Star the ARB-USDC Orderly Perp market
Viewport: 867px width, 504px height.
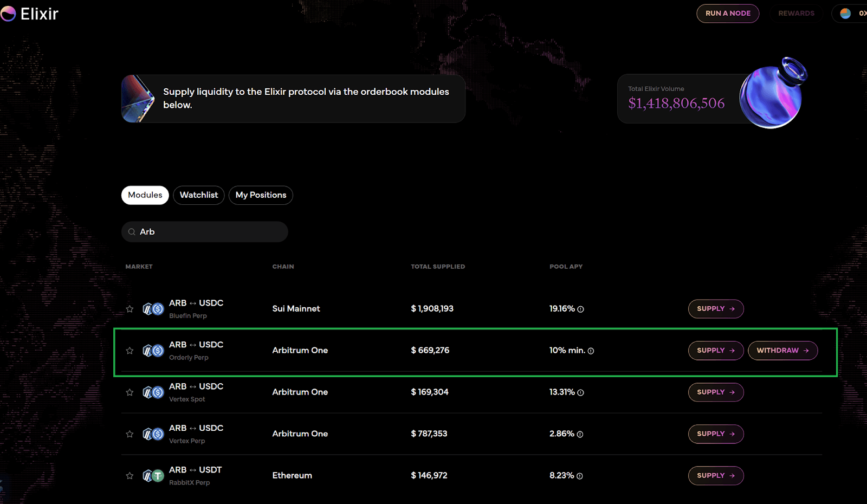[x=130, y=351]
